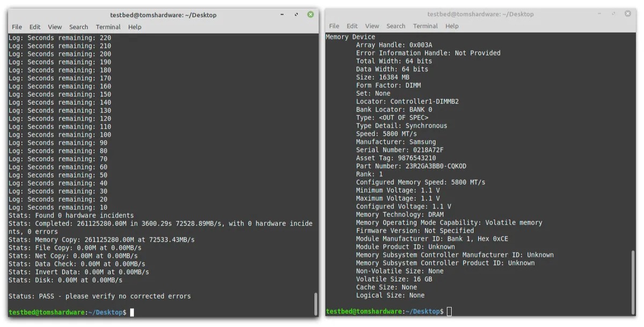644x327 pixels.
Task: Click "Manufacturer: Samsung" line
Action: click(396, 141)
